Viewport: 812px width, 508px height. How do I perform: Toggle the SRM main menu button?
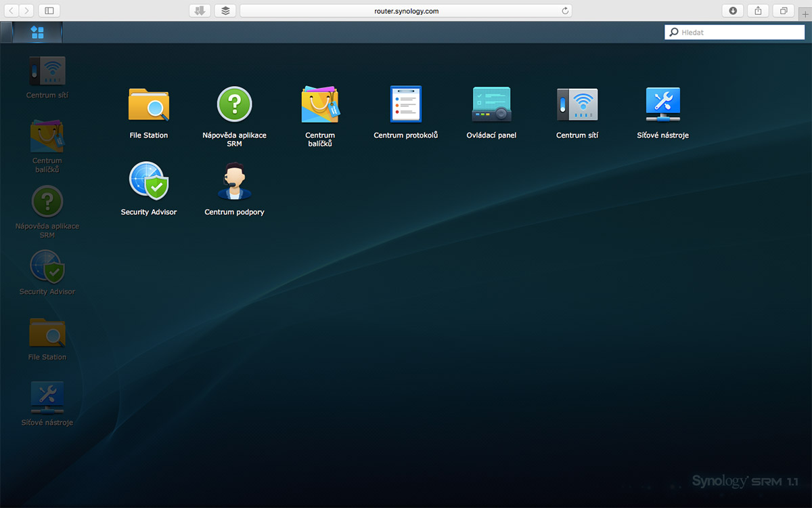(x=37, y=33)
